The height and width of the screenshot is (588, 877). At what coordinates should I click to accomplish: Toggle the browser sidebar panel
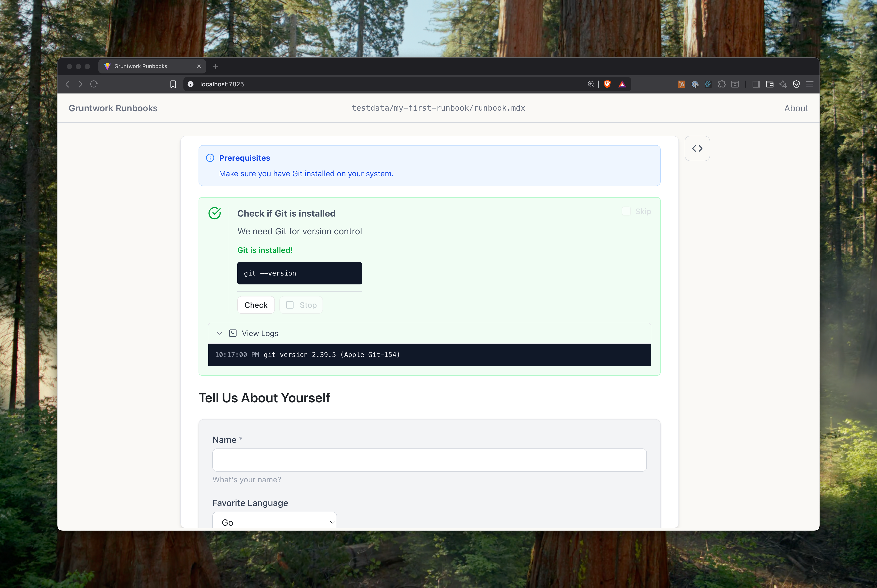[756, 84]
